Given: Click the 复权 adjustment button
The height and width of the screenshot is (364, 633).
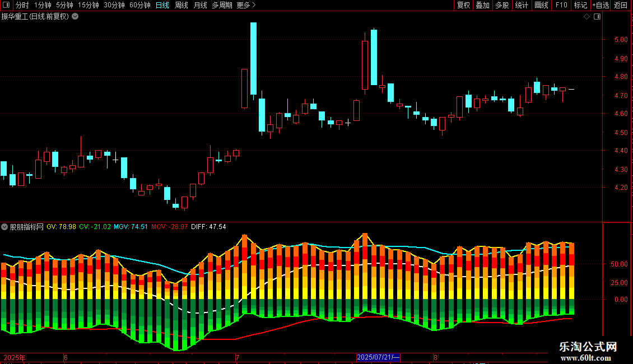Looking at the screenshot, I should 463,5.
